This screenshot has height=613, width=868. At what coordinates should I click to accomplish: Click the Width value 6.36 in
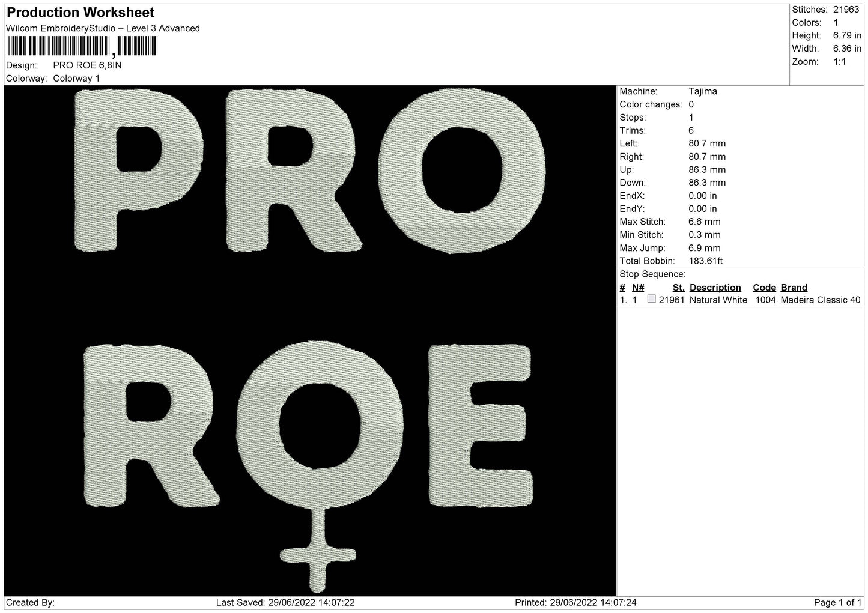[847, 49]
